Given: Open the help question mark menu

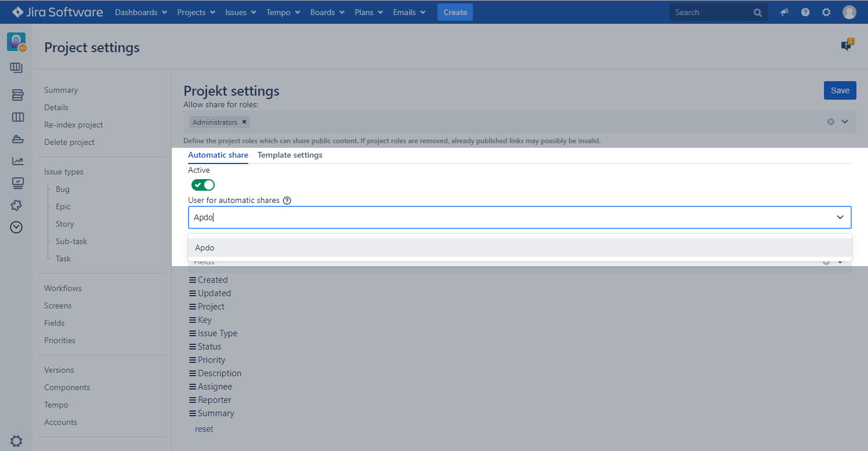Looking at the screenshot, I should click(805, 12).
